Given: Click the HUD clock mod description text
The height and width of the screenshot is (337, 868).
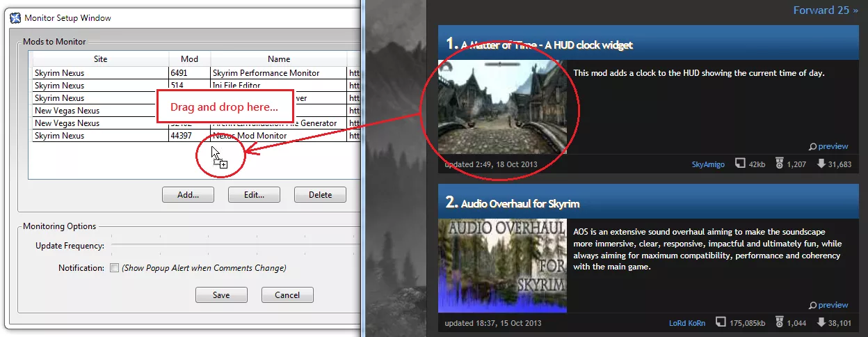Looking at the screenshot, I should pos(699,73).
